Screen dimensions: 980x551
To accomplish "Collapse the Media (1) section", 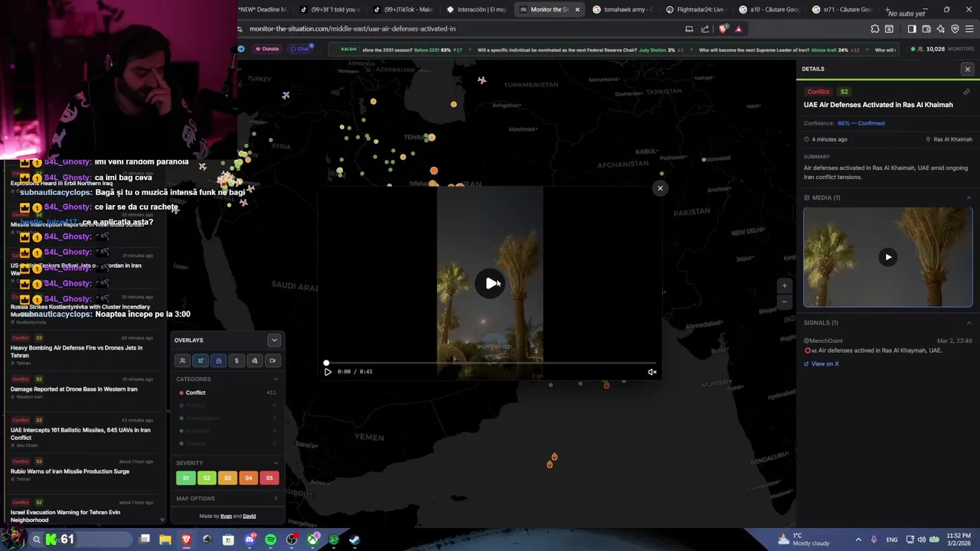I will [x=969, y=197].
